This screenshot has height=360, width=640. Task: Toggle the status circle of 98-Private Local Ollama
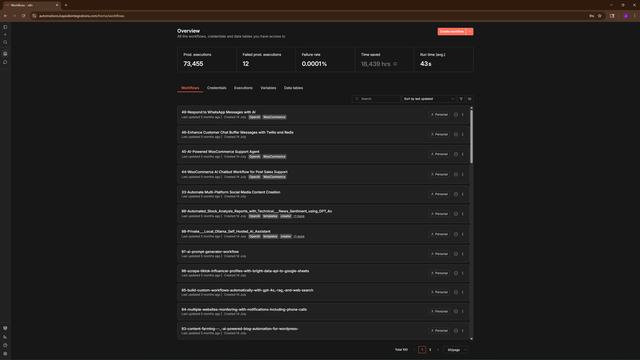(x=456, y=234)
